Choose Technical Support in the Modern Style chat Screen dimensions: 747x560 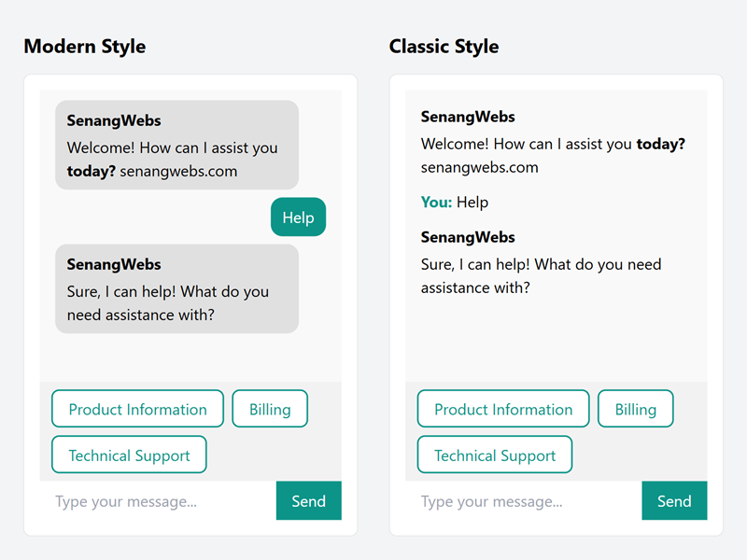pos(129,455)
